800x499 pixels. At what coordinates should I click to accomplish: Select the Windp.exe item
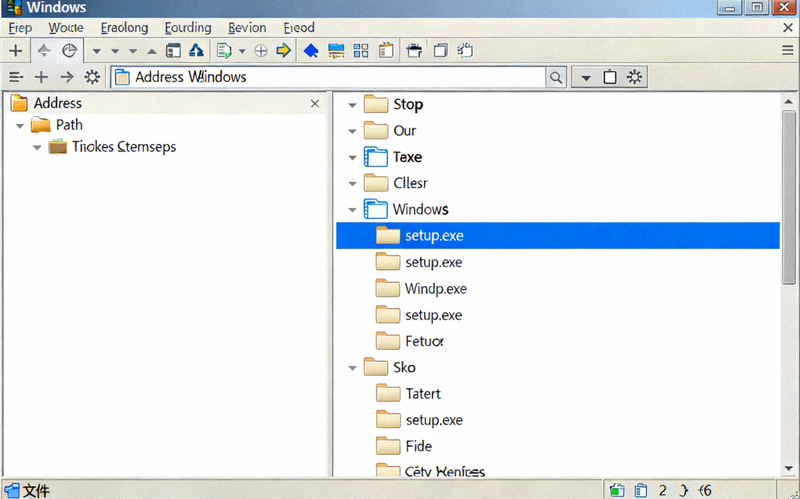click(x=435, y=289)
